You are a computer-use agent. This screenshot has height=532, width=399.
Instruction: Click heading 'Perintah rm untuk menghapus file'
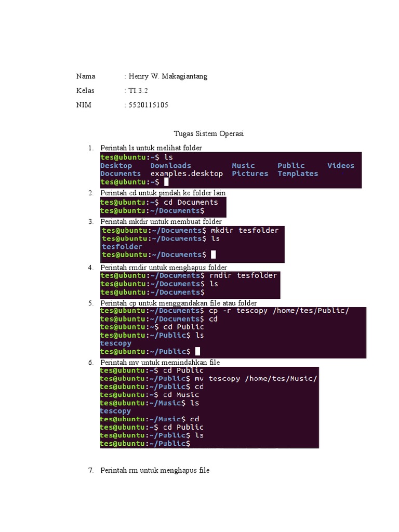pyautogui.click(x=155, y=471)
